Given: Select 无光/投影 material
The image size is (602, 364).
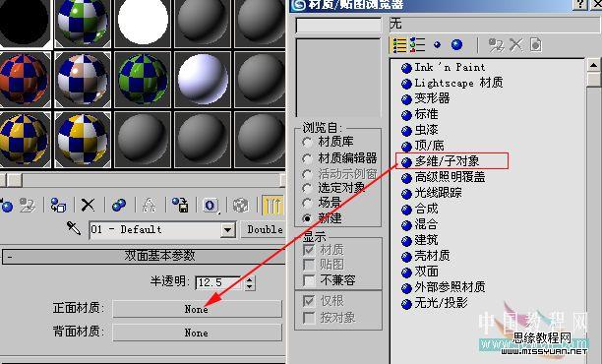Looking at the screenshot, I should [x=434, y=303].
